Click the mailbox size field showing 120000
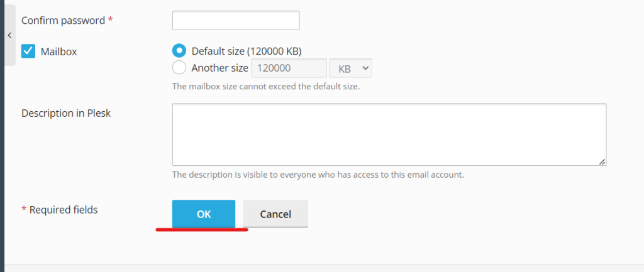Screen dimensions: 644x272 click(289, 68)
